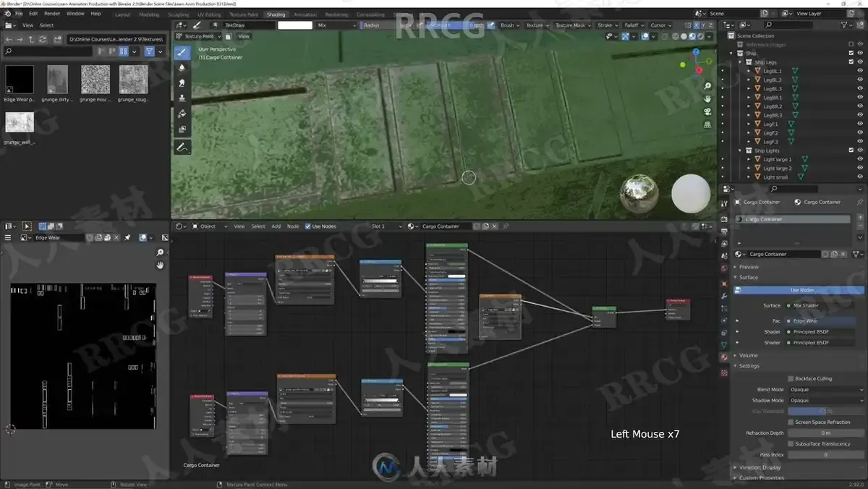Open the Window menu
Viewport: 868px width, 489px height.
pyautogui.click(x=75, y=13)
